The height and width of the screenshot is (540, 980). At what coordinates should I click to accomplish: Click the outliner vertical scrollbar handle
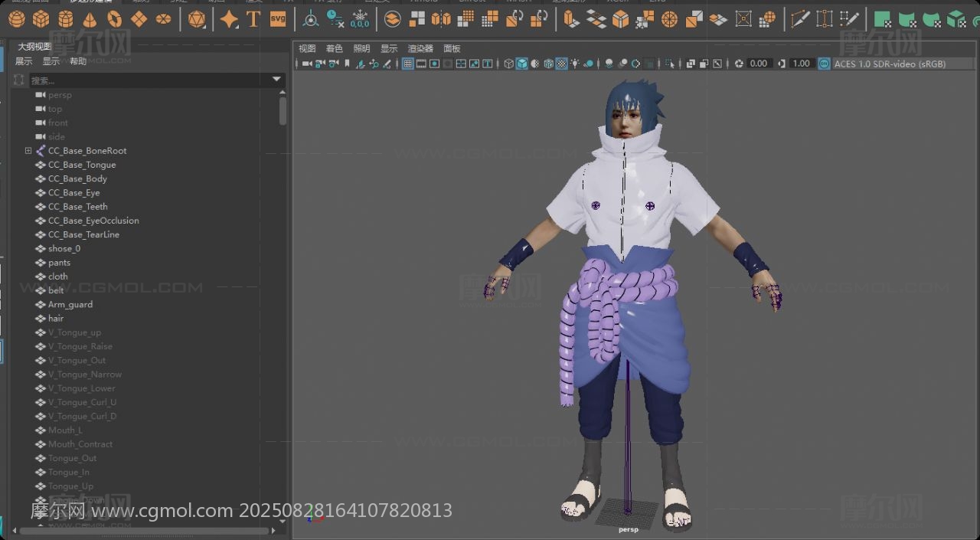[283, 111]
